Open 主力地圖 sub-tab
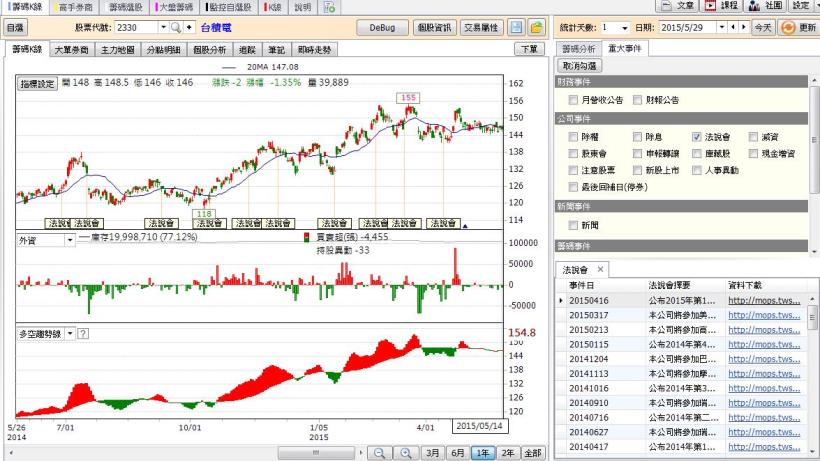 [x=118, y=50]
